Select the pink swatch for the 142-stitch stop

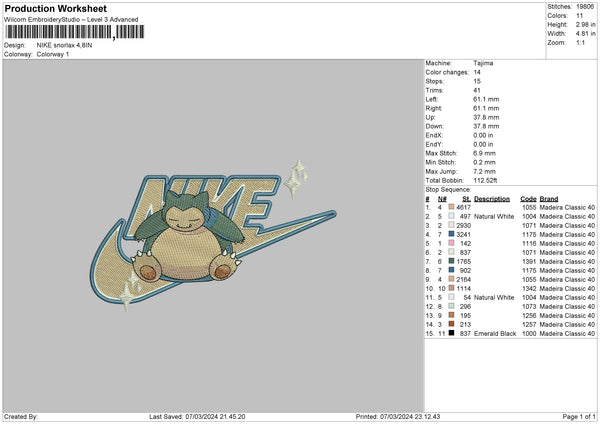click(452, 243)
